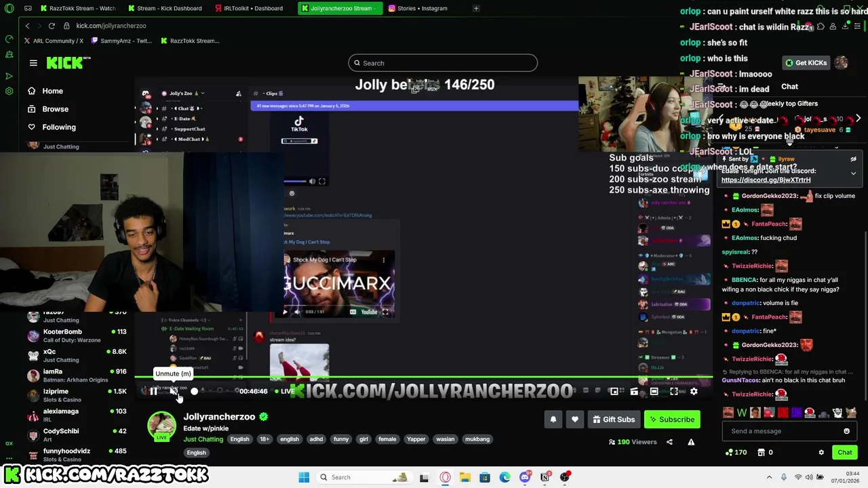
Task: Focus the Kick search field
Action: click(443, 63)
